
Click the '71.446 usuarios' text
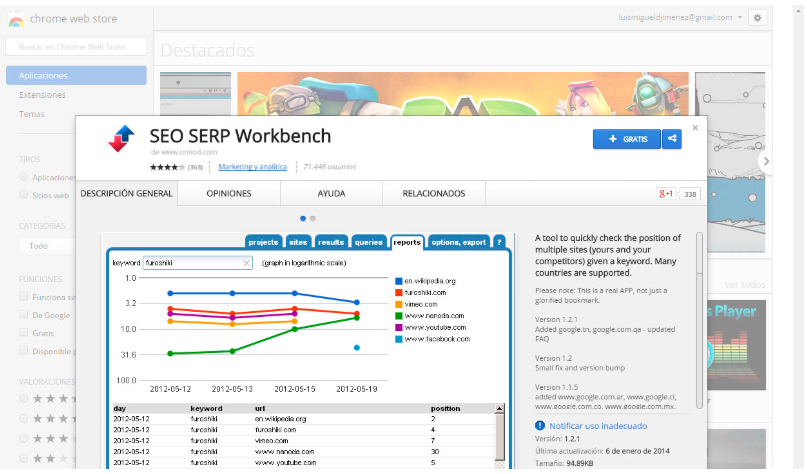click(x=329, y=167)
